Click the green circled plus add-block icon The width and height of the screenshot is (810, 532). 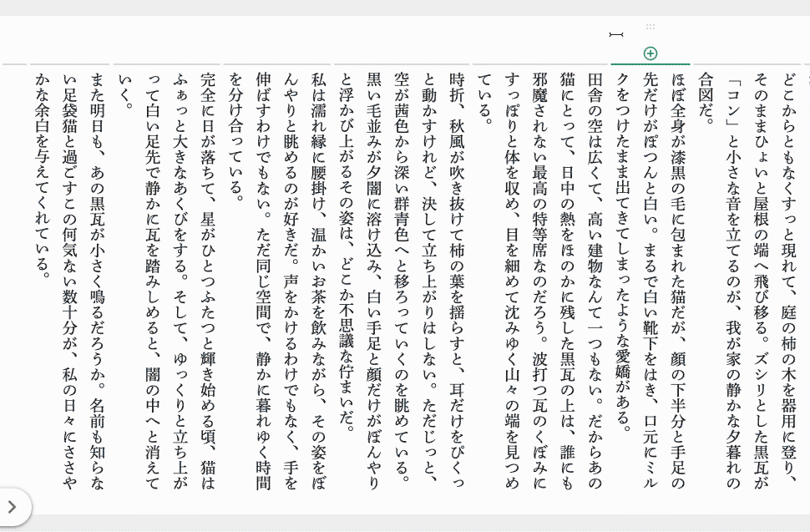tap(651, 53)
